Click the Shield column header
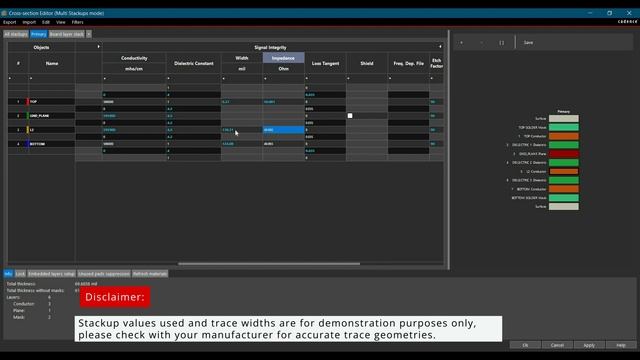Image resolution: width=640 pixels, height=360 pixels. pos(367,63)
